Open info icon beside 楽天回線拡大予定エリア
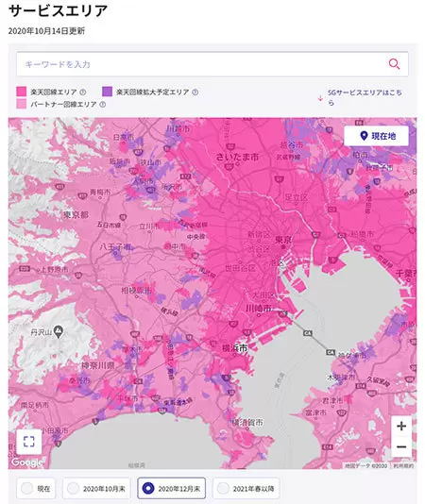The width and height of the screenshot is (425, 504). (x=195, y=92)
